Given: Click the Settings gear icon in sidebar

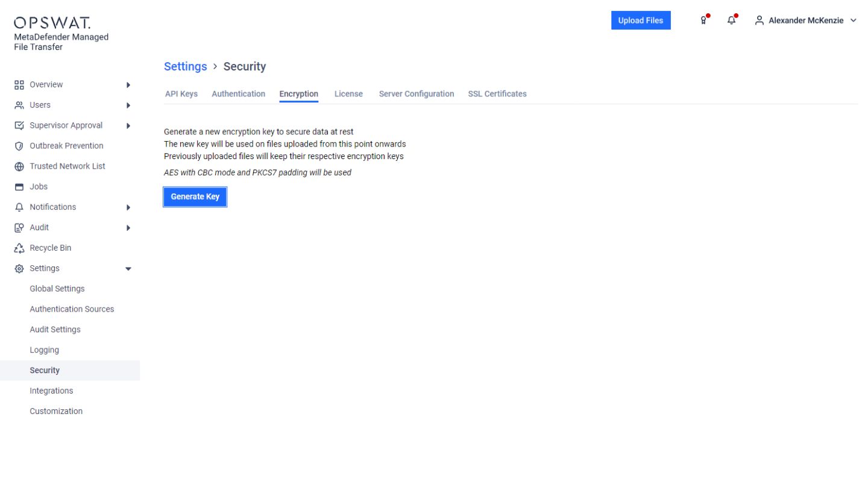Looking at the screenshot, I should tap(18, 268).
